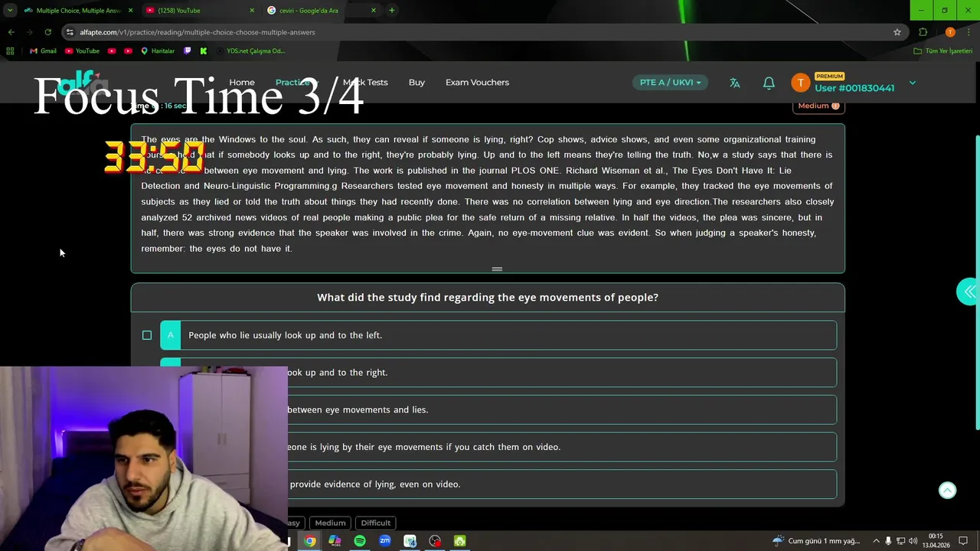Viewport: 980px width, 551px height.
Task: Click the orange T user avatar
Action: point(800,83)
